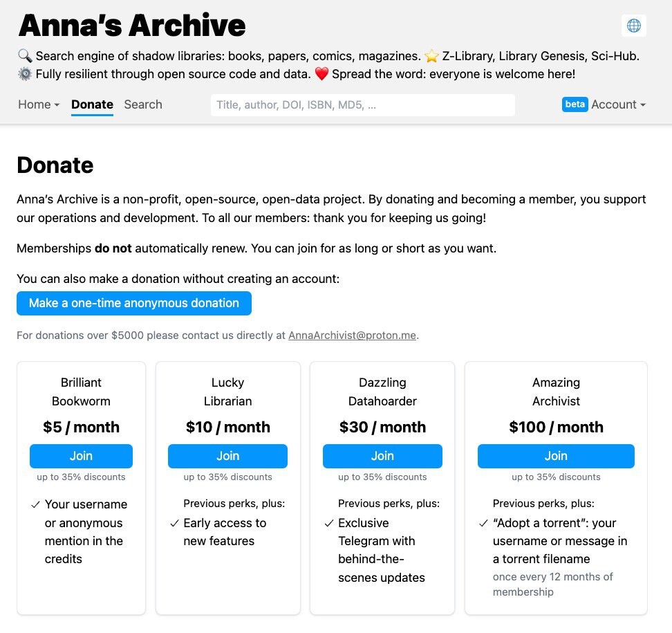Image resolution: width=672 pixels, height=633 pixels.
Task: Click the checkmark beside Exclusive Telegram perk
Action: click(329, 524)
